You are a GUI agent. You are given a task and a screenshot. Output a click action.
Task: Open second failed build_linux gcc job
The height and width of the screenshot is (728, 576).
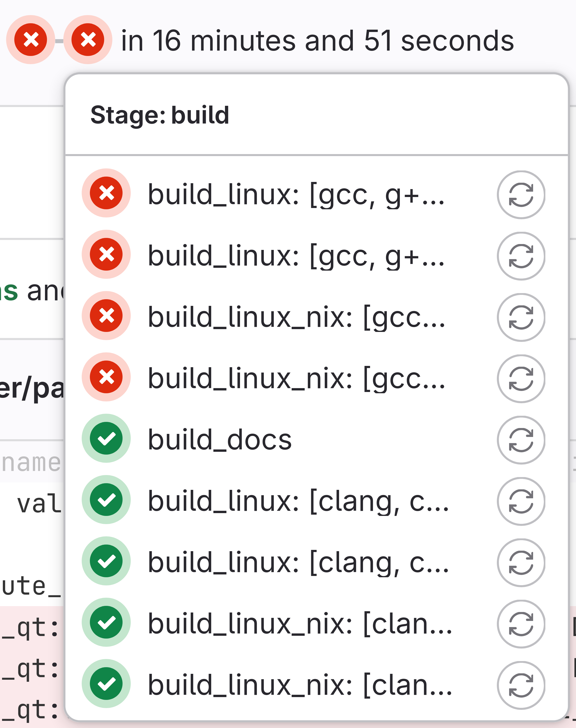(296, 256)
